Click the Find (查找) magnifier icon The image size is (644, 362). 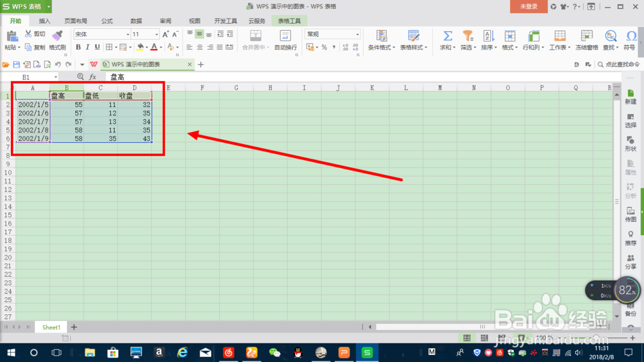611,36
